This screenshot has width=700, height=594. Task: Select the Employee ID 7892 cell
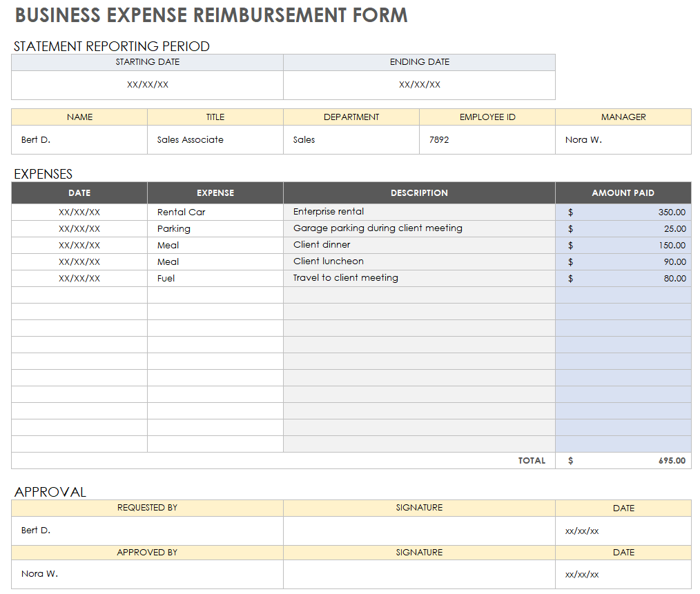point(487,139)
